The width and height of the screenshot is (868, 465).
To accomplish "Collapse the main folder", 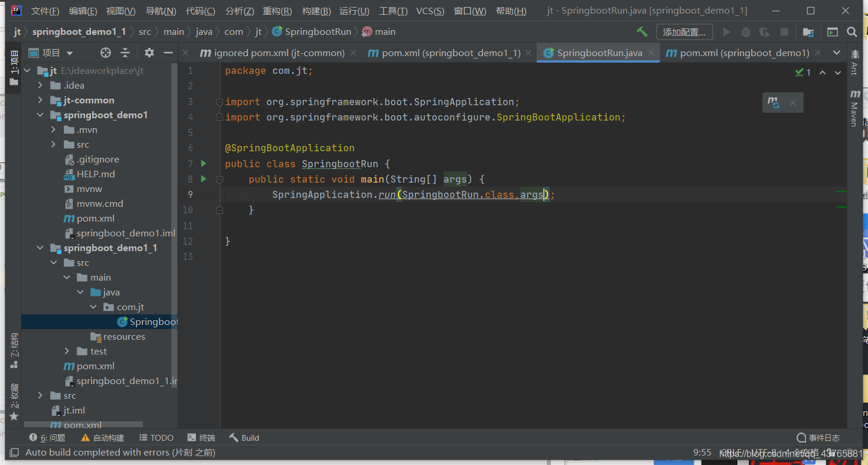I will (x=66, y=278).
